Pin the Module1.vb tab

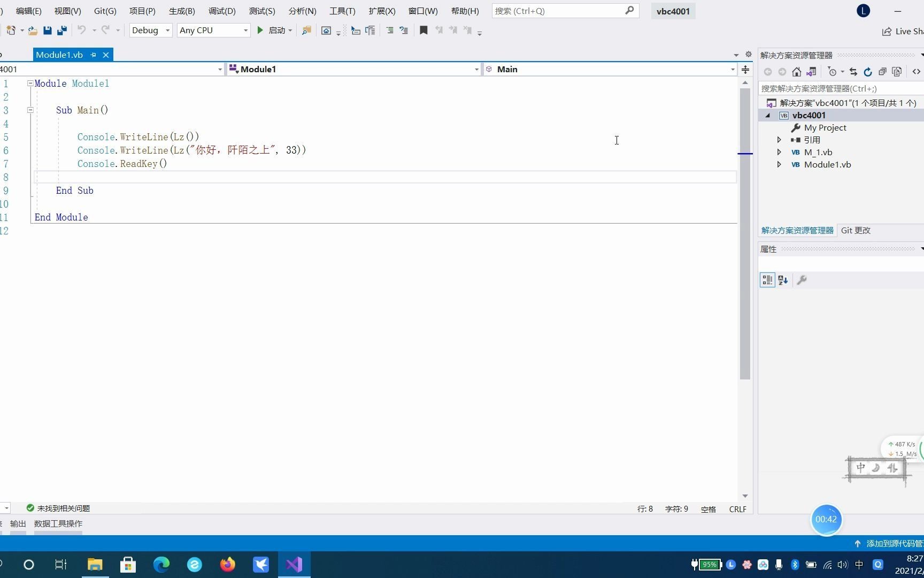coord(93,55)
